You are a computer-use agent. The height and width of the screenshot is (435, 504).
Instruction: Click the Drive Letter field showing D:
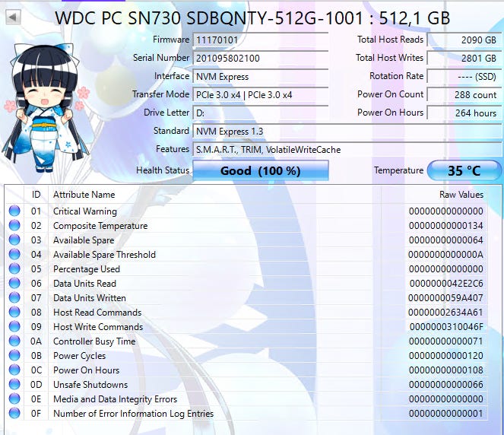point(260,113)
